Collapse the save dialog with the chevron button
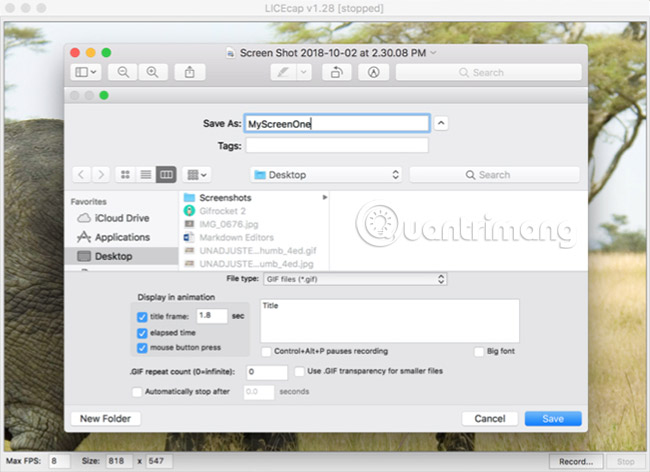650x472 pixels. (441, 123)
